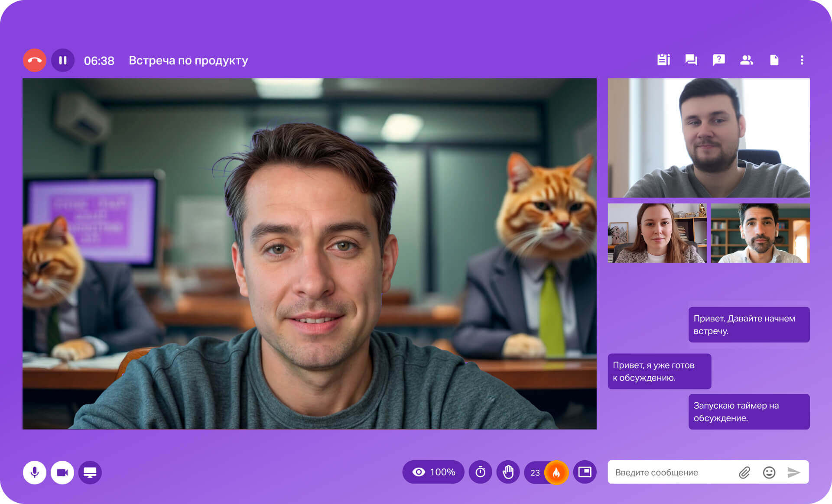Click the 100% attention eye indicator

click(x=433, y=472)
